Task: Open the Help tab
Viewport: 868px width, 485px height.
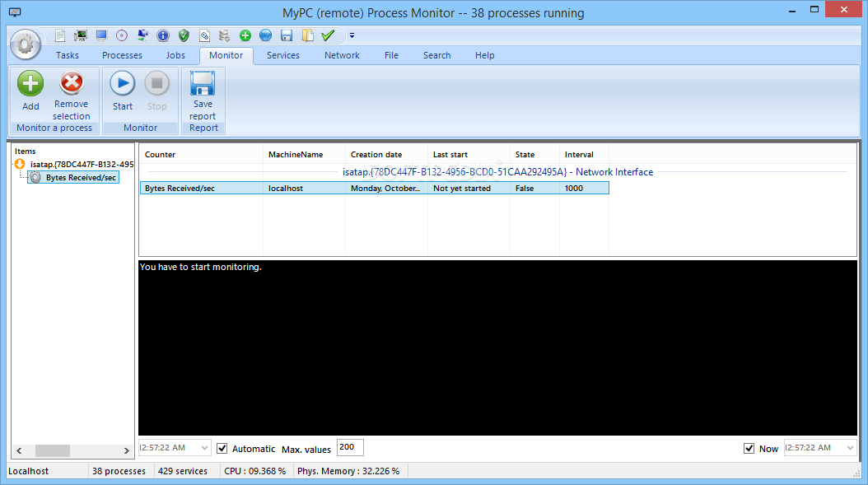Action: coord(484,55)
